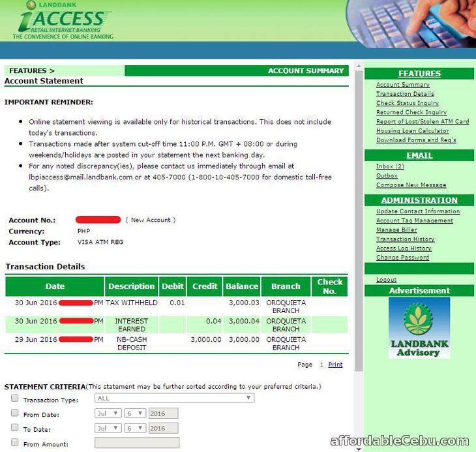Image resolution: width=476 pixels, height=452 pixels.
Task: View Transaction History link
Action: tap(406, 239)
